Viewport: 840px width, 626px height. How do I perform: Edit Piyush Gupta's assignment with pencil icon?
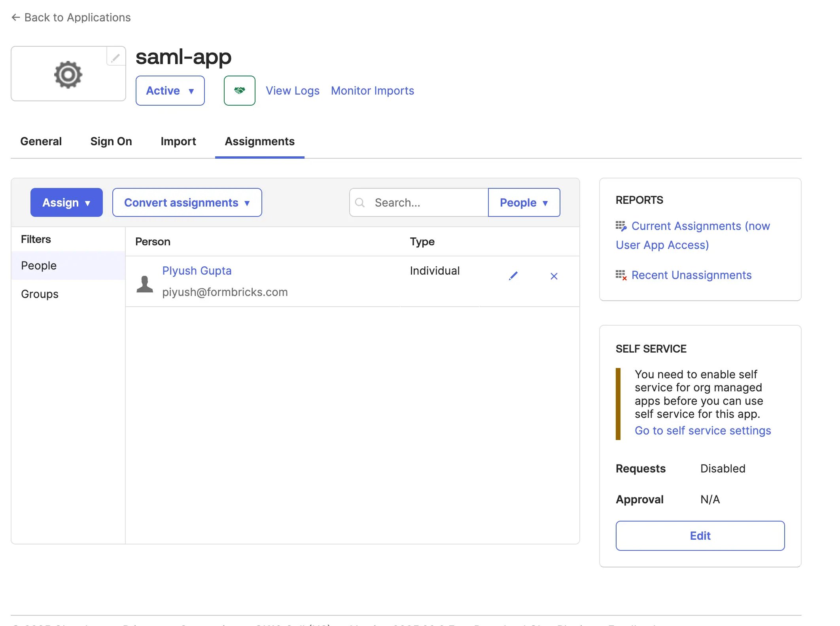pyautogui.click(x=513, y=276)
